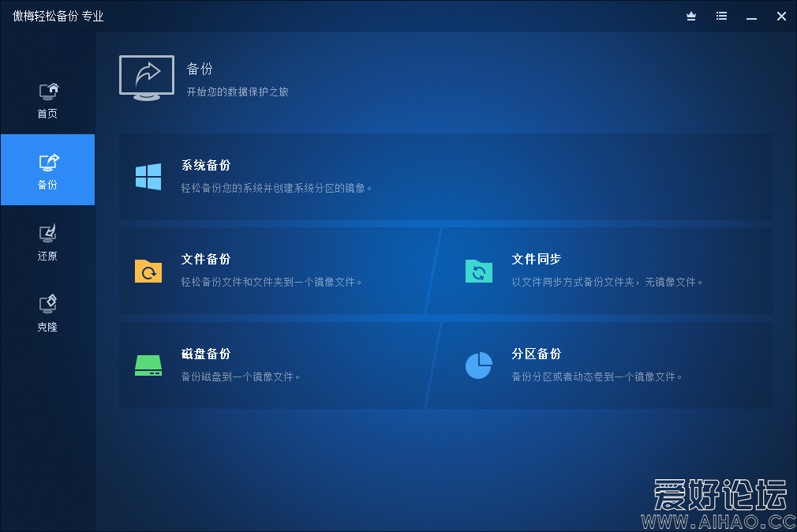The width and height of the screenshot is (797, 532).
Task: Choose 磁盘备份 title text
Action: (x=206, y=354)
